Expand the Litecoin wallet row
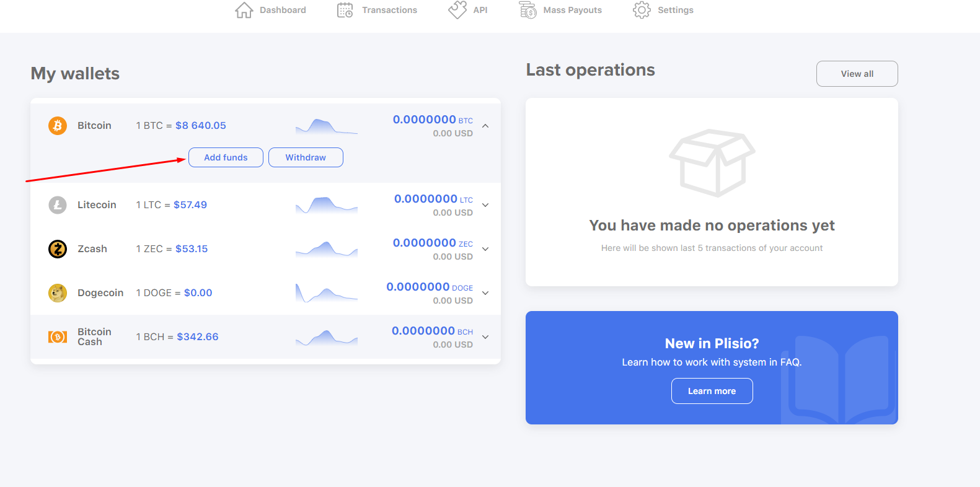This screenshot has width=980, height=487. click(x=485, y=205)
